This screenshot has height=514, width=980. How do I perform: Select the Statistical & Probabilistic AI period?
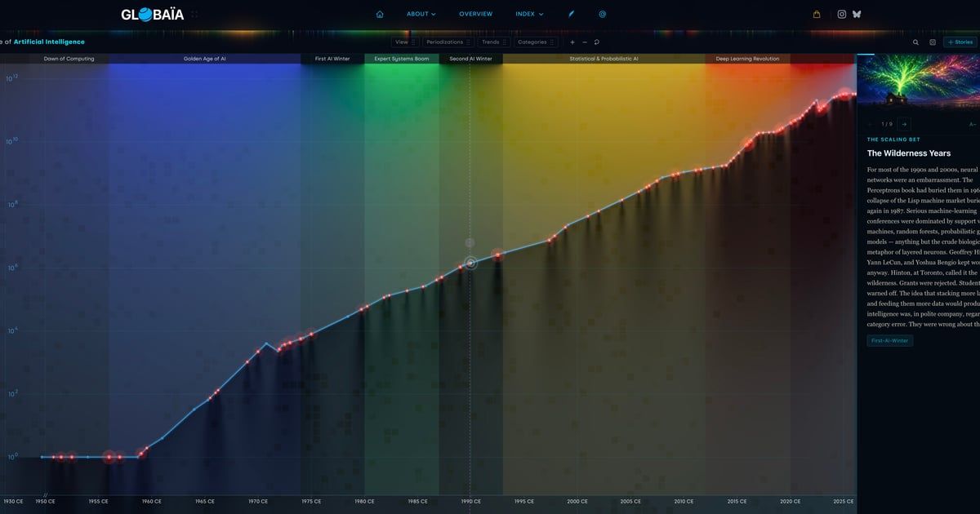(x=604, y=59)
